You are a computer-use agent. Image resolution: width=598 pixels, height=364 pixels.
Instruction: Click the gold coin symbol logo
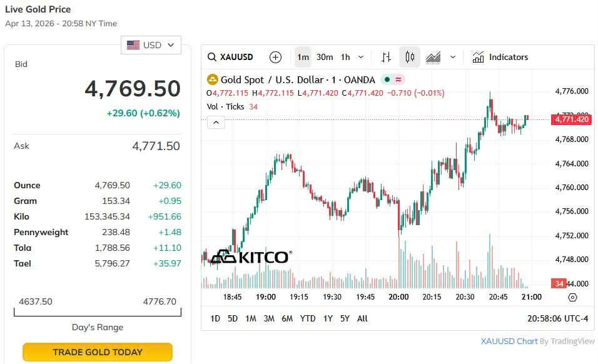pos(213,79)
